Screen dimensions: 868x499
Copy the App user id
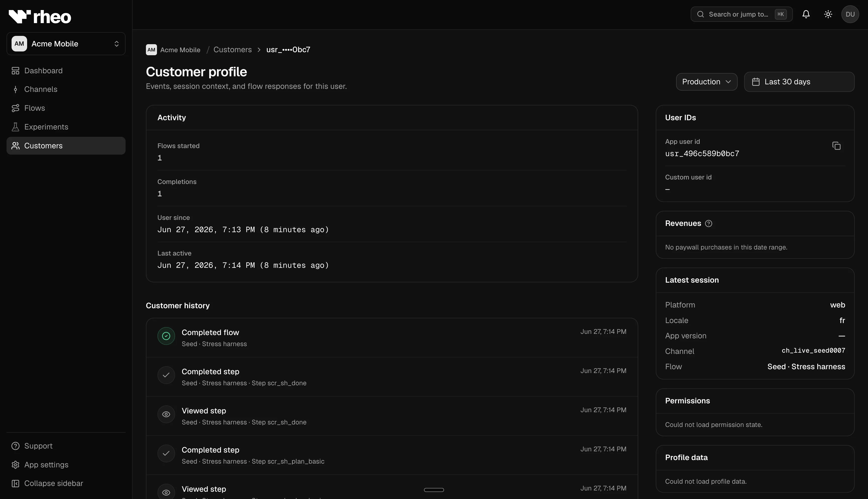pos(836,146)
